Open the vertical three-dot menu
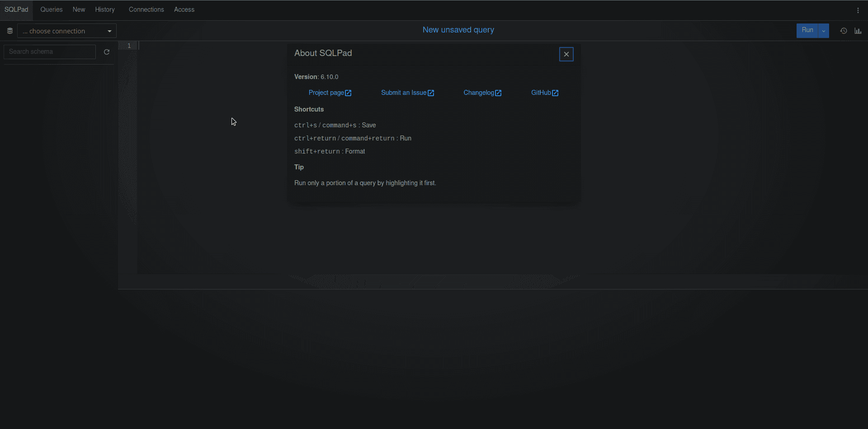 tap(858, 10)
